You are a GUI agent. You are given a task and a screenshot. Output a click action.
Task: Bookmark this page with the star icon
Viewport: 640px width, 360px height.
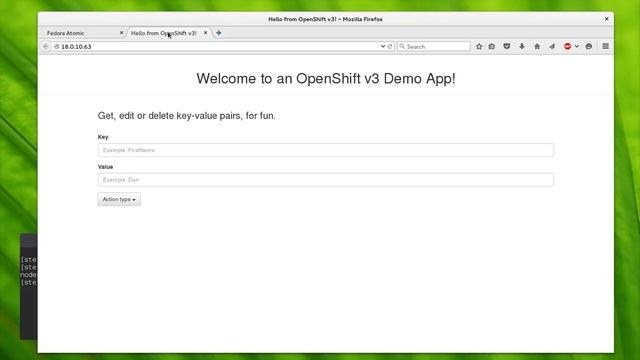479,47
